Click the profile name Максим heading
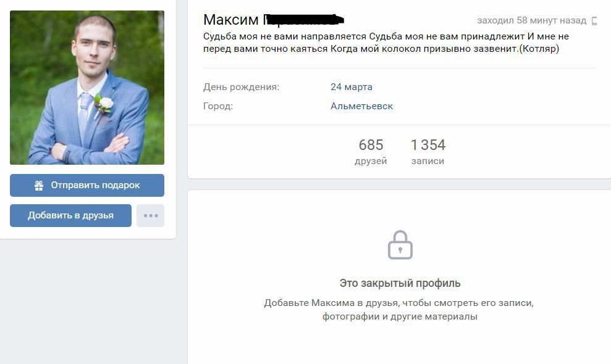611x364 pixels. pyautogui.click(x=230, y=20)
